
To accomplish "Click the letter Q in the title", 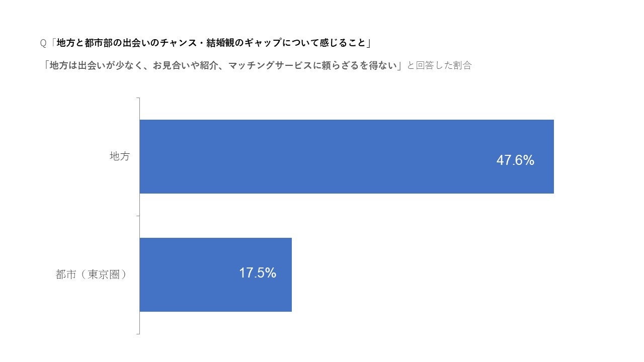I will pos(43,44).
